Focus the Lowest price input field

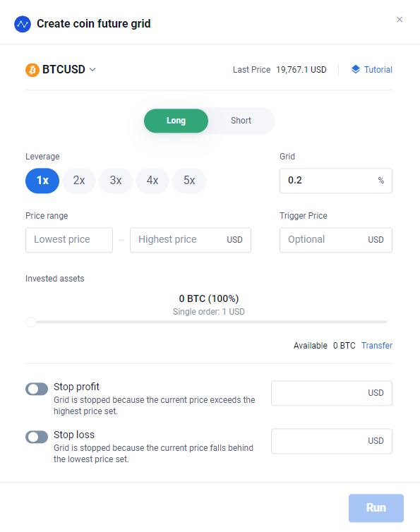tap(69, 240)
